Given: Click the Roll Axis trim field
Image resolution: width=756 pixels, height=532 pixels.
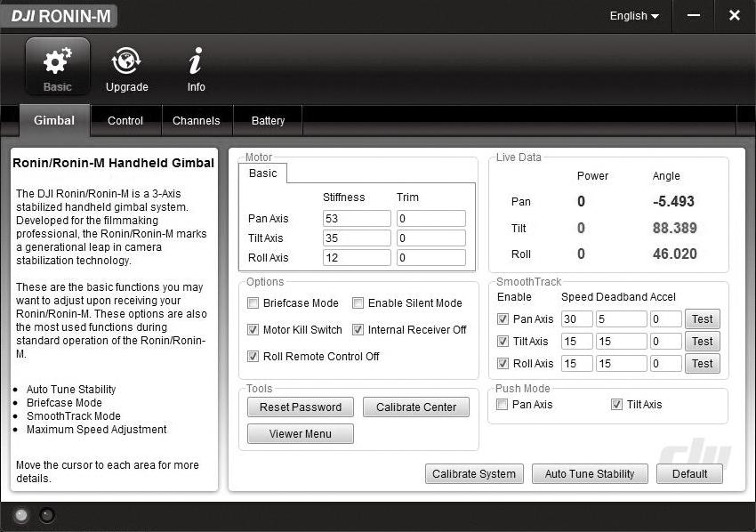Looking at the screenshot, I should point(431,258).
